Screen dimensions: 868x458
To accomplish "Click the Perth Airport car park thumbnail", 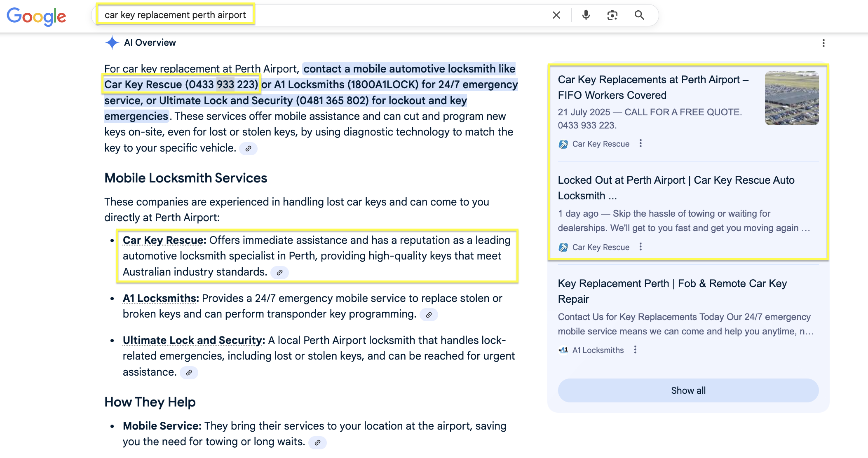I will (x=791, y=98).
